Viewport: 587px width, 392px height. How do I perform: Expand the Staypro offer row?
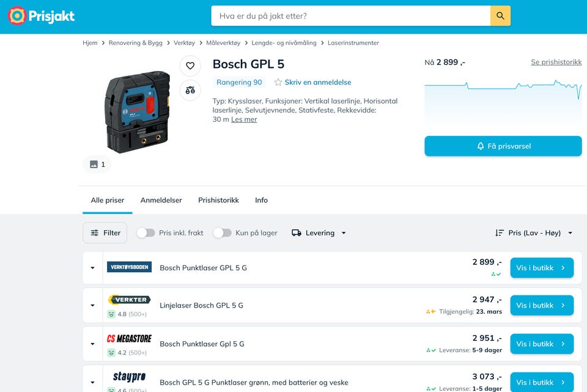pos(92,382)
